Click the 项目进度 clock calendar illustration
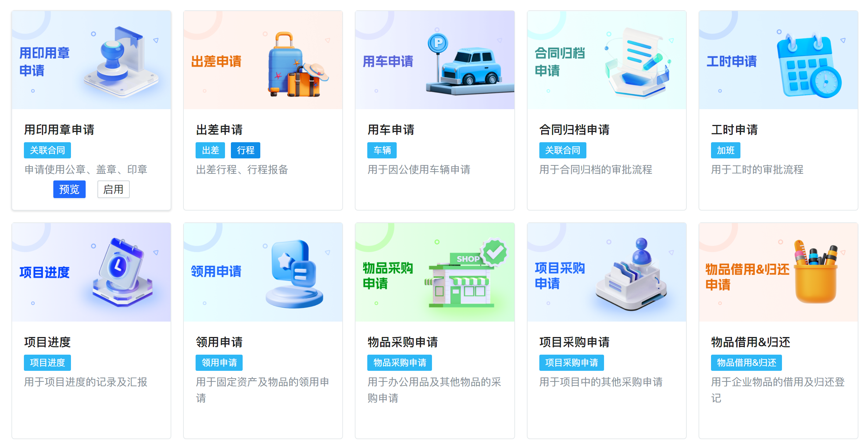 [122, 272]
